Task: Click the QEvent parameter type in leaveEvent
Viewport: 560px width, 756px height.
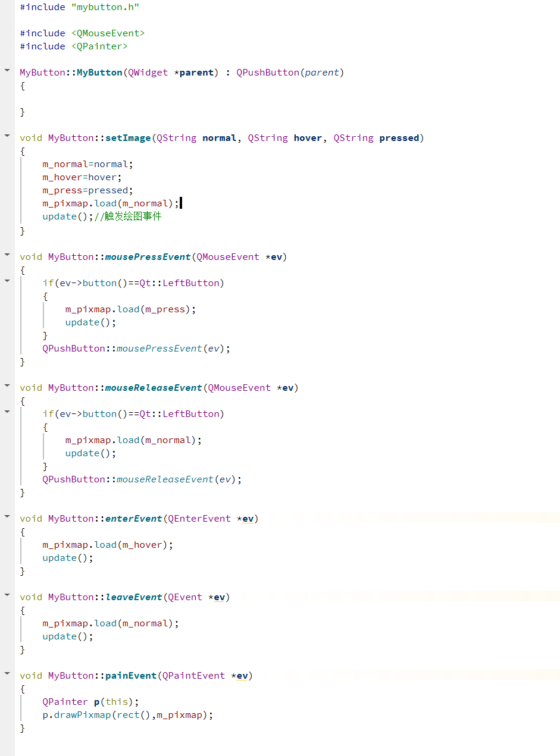Action: [185, 597]
